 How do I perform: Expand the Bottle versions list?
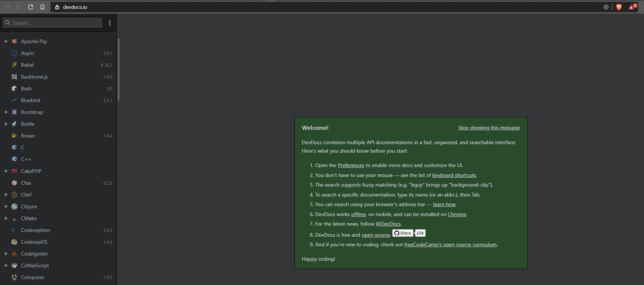coord(6,124)
